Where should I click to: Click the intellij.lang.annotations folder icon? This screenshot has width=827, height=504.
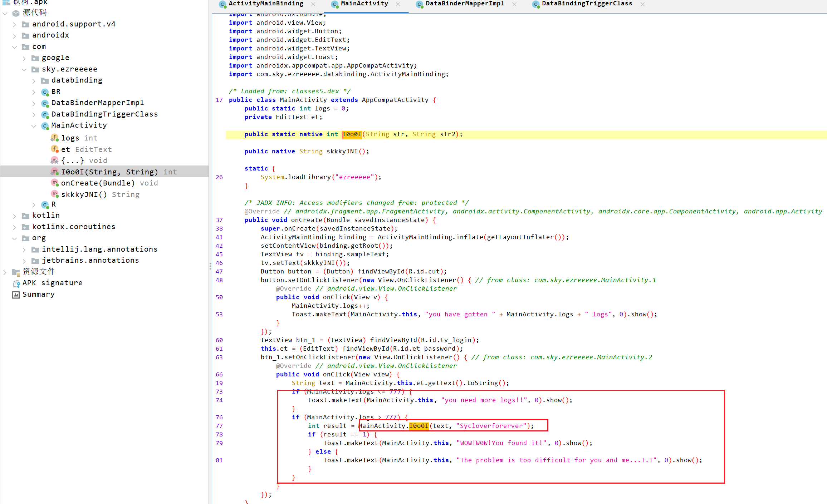pyautogui.click(x=35, y=249)
